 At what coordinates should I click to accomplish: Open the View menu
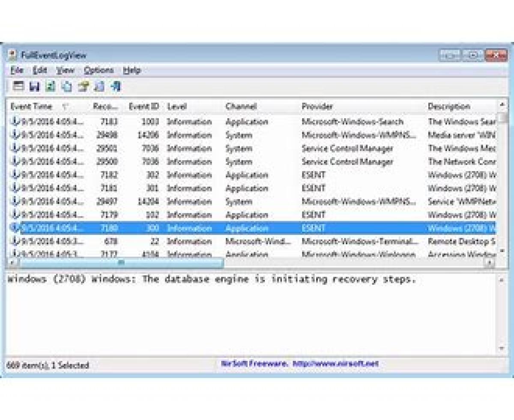[x=65, y=70]
